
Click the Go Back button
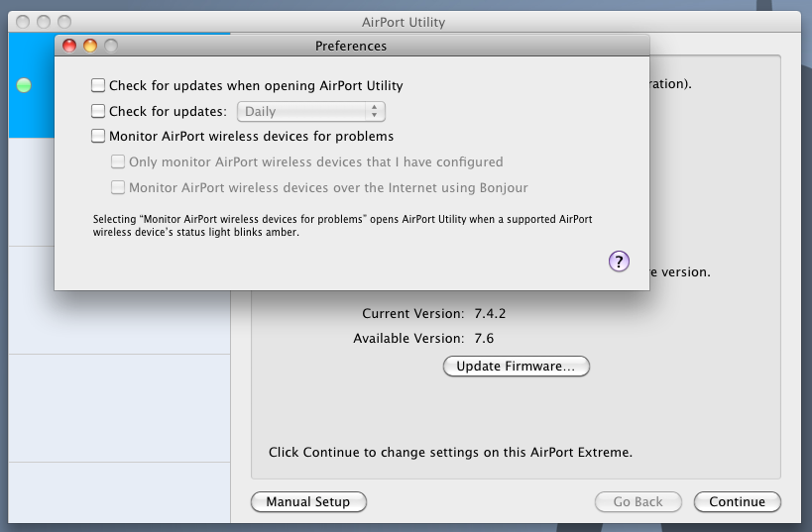pos(638,502)
